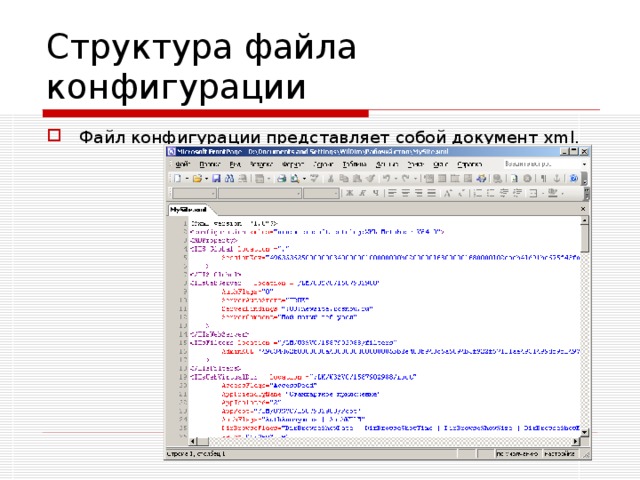Click status bar line and column indicator
Viewport: 640px width, 480px height.
196,453
